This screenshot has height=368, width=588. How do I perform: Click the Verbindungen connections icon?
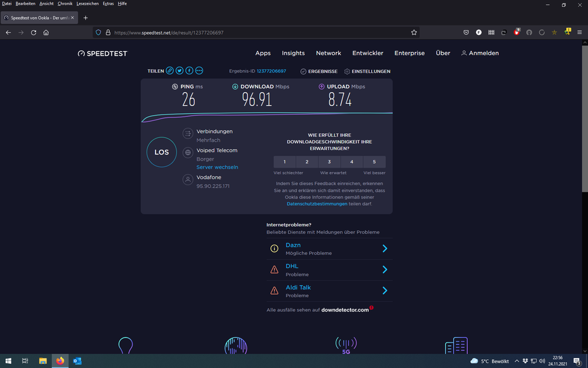pyautogui.click(x=188, y=133)
